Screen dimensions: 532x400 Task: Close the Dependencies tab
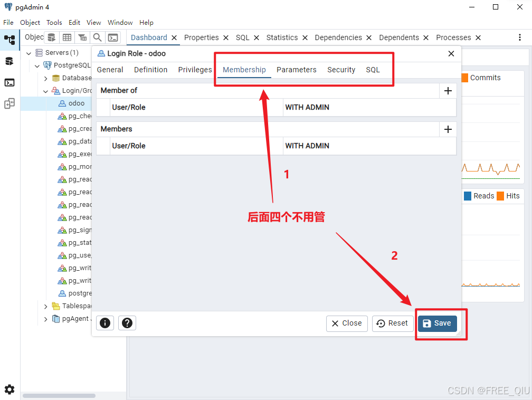(x=369, y=37)
